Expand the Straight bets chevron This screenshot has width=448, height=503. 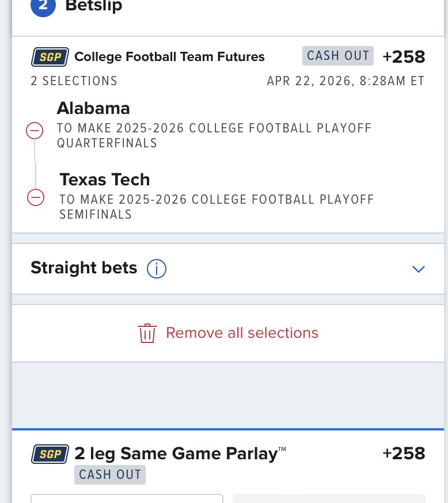419,269
